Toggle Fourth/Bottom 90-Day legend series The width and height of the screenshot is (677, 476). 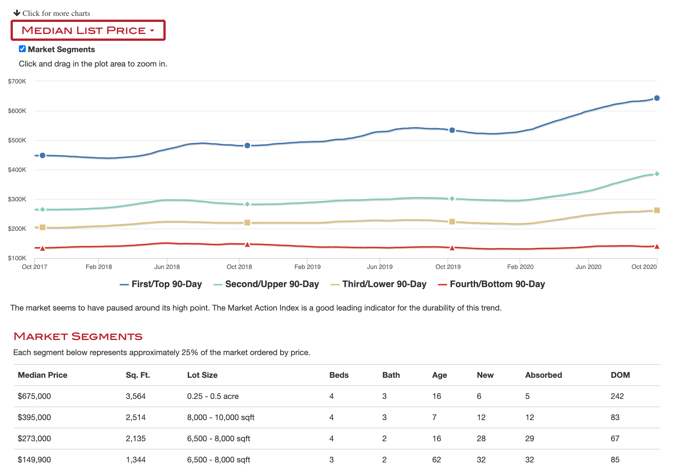pos(491,284)
